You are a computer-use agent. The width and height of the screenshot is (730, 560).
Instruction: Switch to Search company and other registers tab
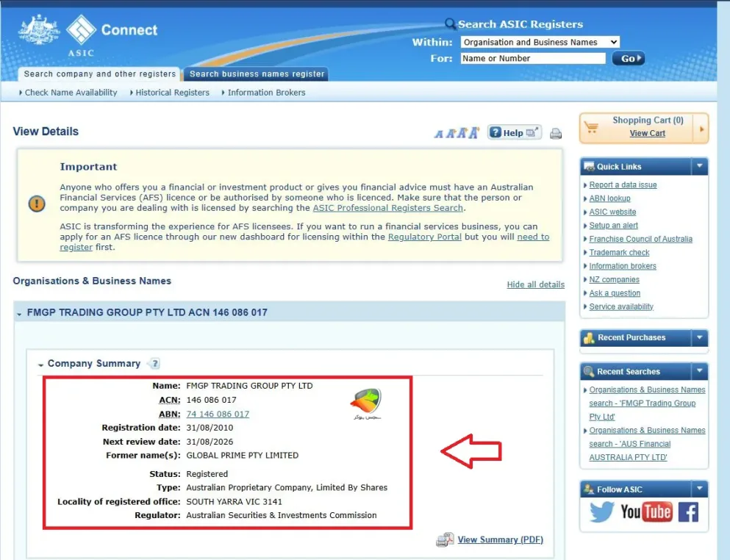(100, 74)
